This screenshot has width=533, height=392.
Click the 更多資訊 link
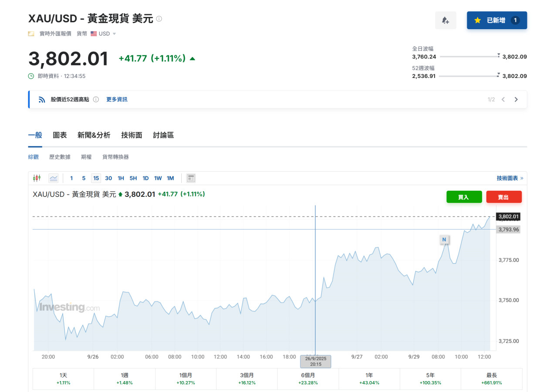pos(117,99)
